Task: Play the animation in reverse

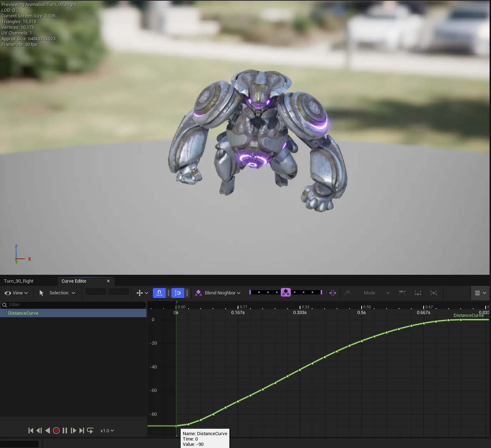Action: [x=47, y=431]
